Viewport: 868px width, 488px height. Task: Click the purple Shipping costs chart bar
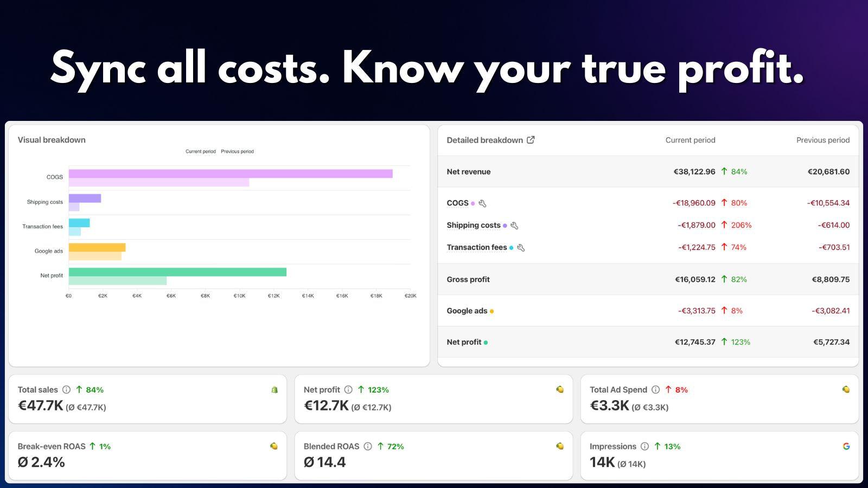tap(85, 198)
